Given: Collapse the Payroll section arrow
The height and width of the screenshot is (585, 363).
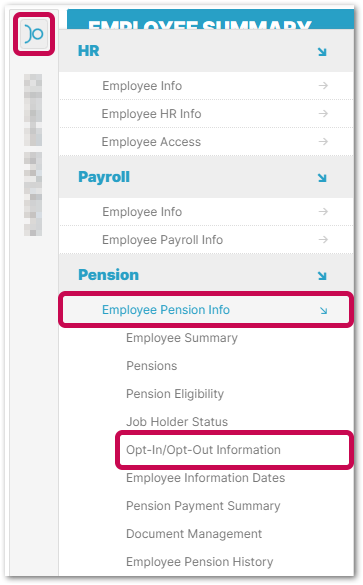Looking at the screenshot, I should pos(322,178).
